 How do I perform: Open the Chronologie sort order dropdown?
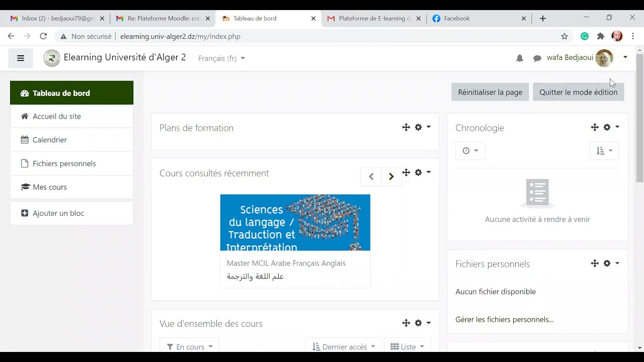pos(604,151)
